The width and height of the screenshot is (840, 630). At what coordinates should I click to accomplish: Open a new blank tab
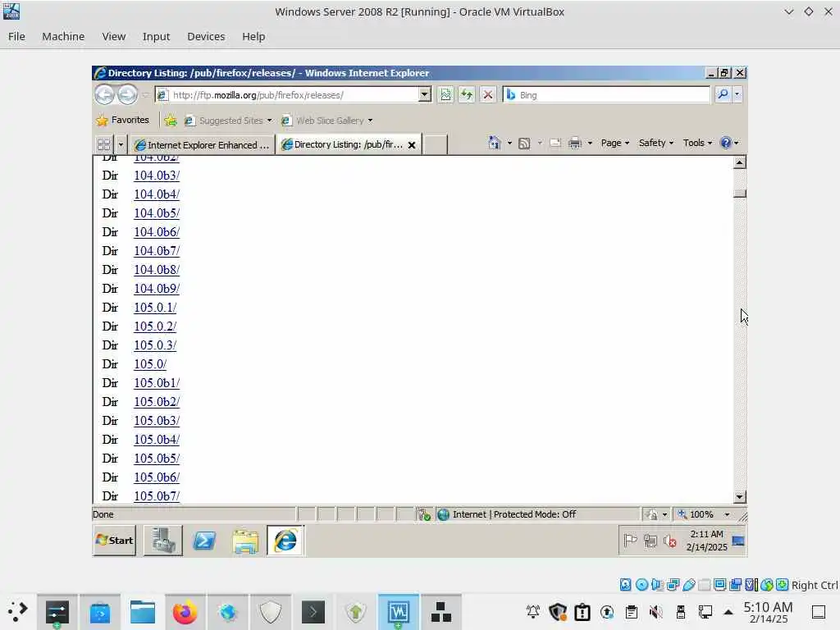point(435,144)
